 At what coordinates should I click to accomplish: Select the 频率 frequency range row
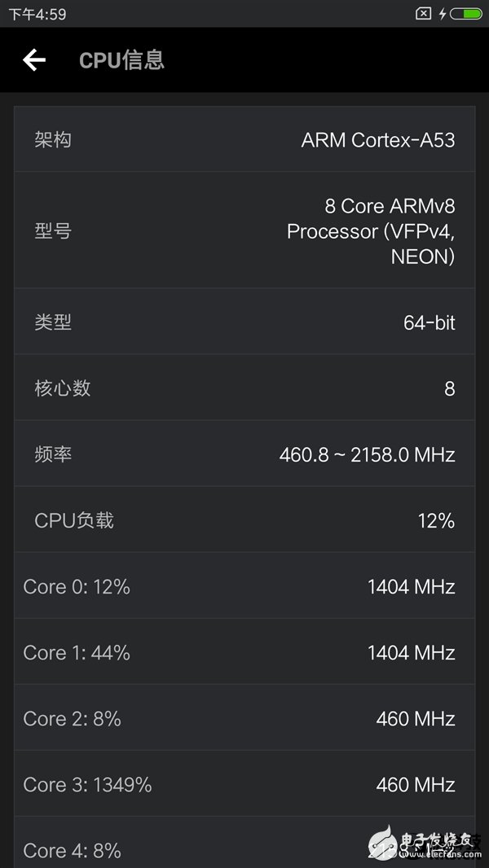tap(244, 454)
